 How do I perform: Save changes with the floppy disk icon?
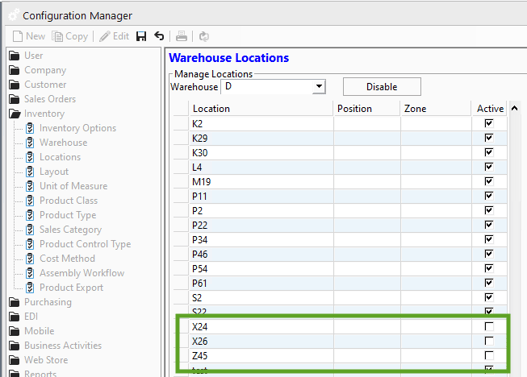pos(141,36)
